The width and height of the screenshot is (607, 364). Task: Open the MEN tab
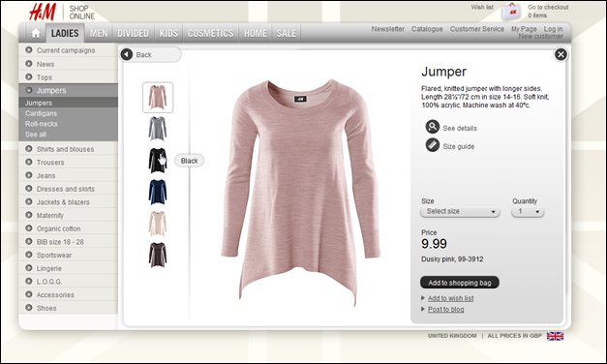point(99,33)
